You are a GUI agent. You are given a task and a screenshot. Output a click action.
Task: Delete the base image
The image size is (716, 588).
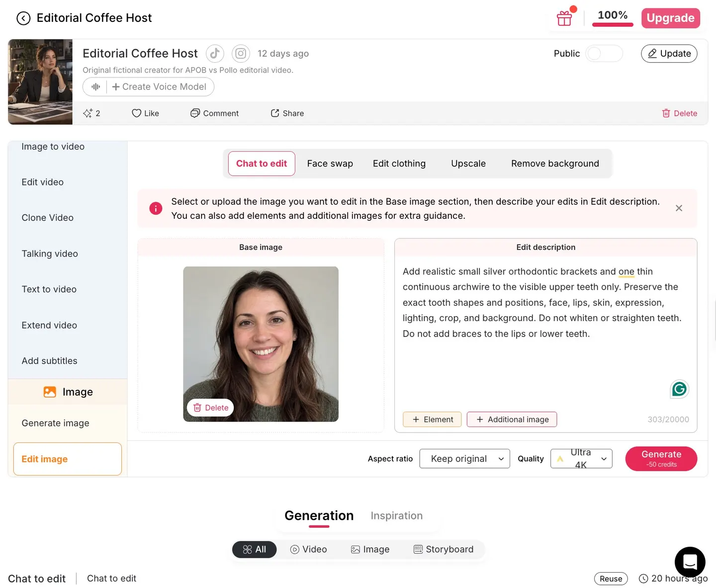(211, 408)
